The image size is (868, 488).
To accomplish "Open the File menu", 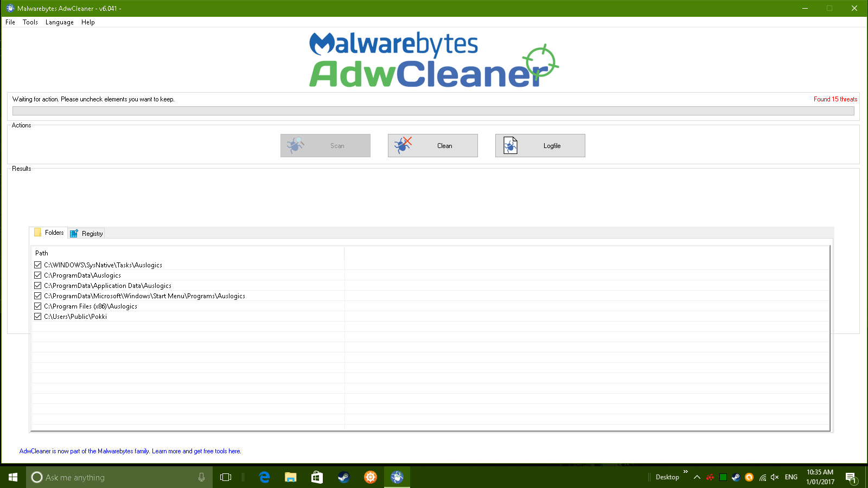I will pos(10,22).
